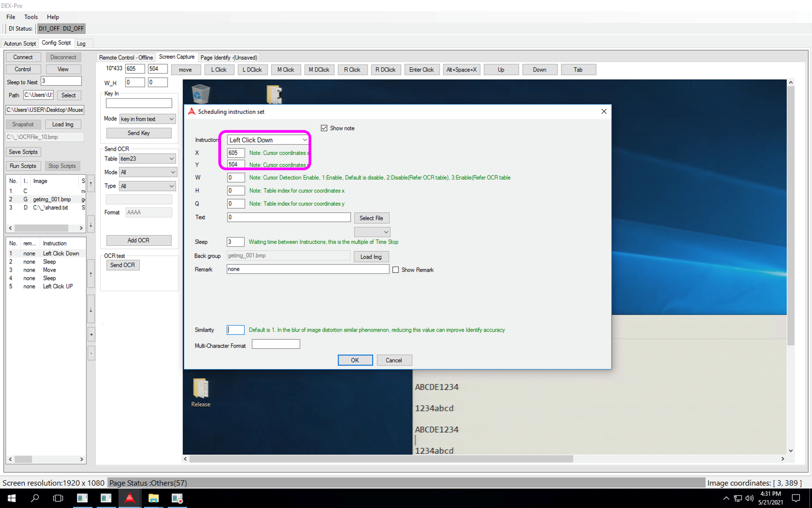Screen dimensions: 812x508
Task: Open the Page Identify (Unsaved) tab
Action: (229, 57)
